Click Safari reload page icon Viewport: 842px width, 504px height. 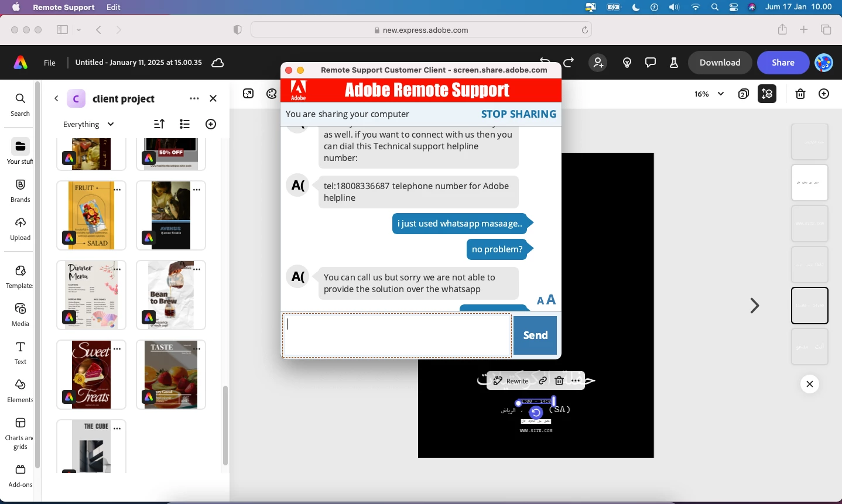click(x=584, y=30)
